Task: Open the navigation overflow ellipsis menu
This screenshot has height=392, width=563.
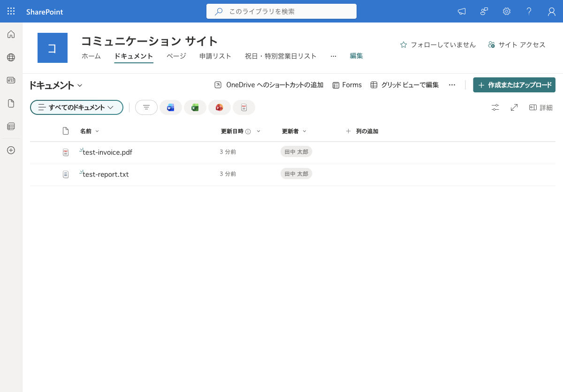Action: click(x=333, y=56)
